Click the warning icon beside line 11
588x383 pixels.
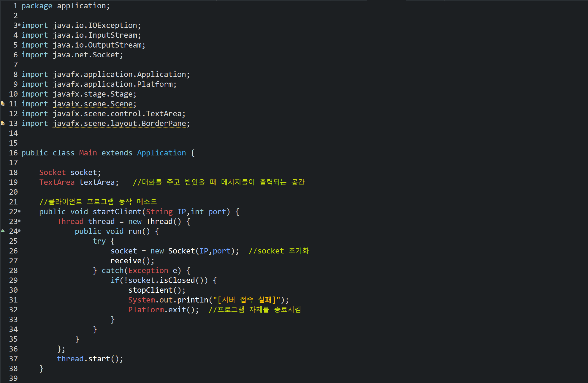(3, 104)
